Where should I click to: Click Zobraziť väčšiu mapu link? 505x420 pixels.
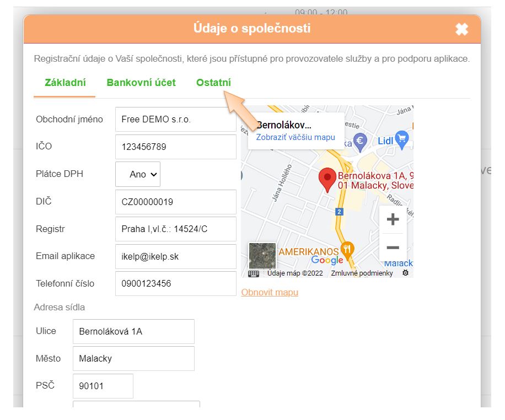coord(296,137)
